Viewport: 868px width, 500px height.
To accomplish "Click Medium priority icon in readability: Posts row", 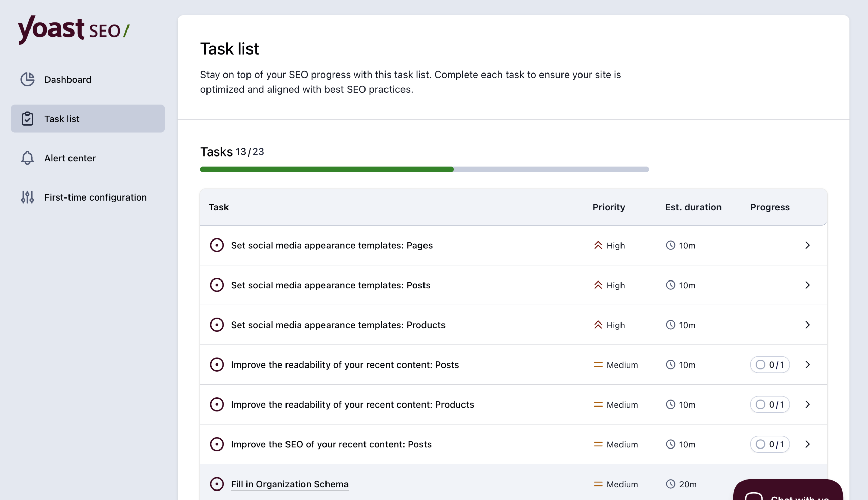I will (598, 365).
